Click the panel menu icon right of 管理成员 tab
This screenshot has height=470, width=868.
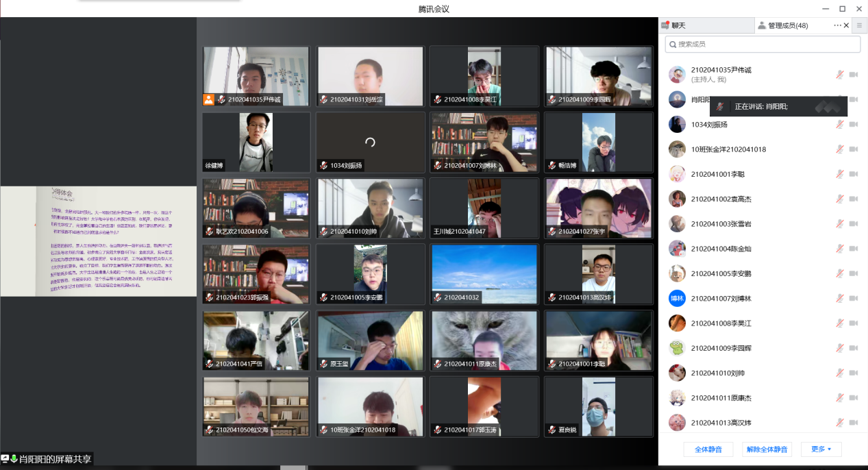(x=859, y=25)
